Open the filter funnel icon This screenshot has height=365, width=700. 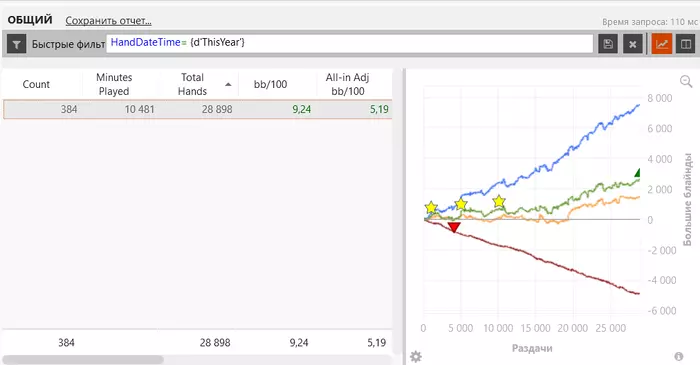[x=17, y=44]
